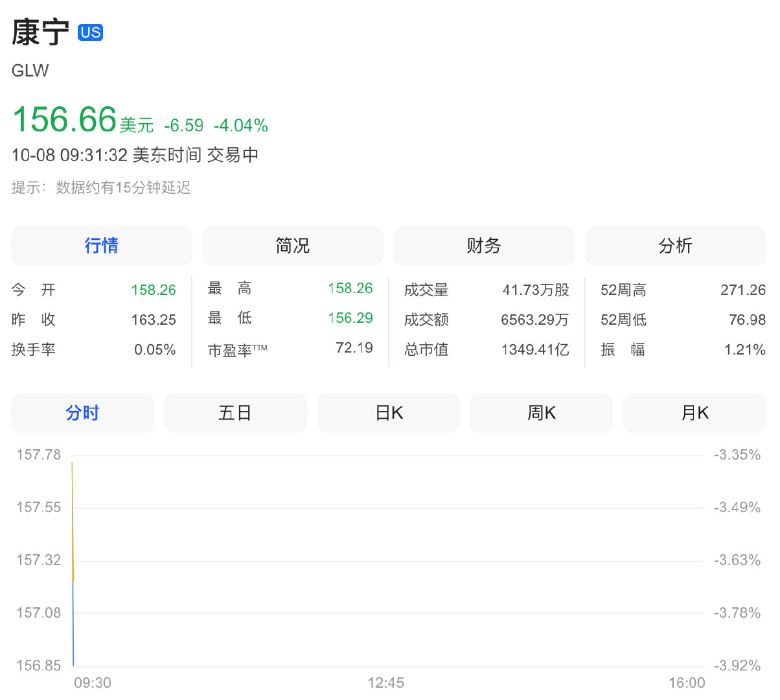This screenshot has width=780, height=700.
Task: Click the percent change -4.04%
Action: point(241,125)
